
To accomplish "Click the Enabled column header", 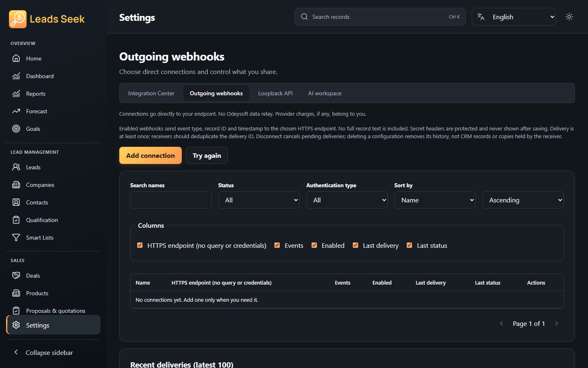I will [x=382, y=283].
